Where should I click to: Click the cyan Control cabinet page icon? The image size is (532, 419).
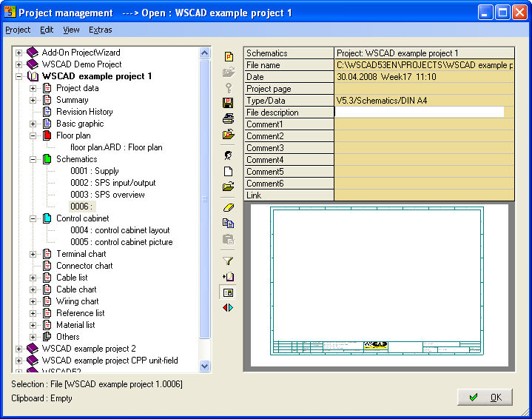[x=47, y=218]
